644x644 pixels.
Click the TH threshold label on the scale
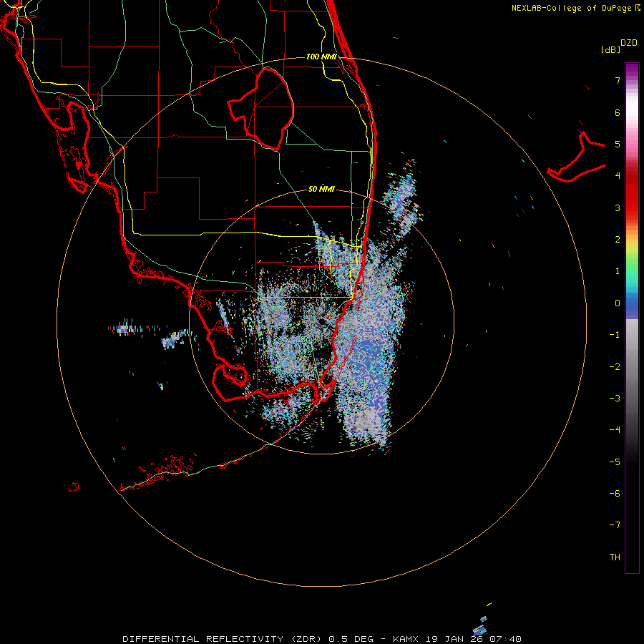[615, 557]
